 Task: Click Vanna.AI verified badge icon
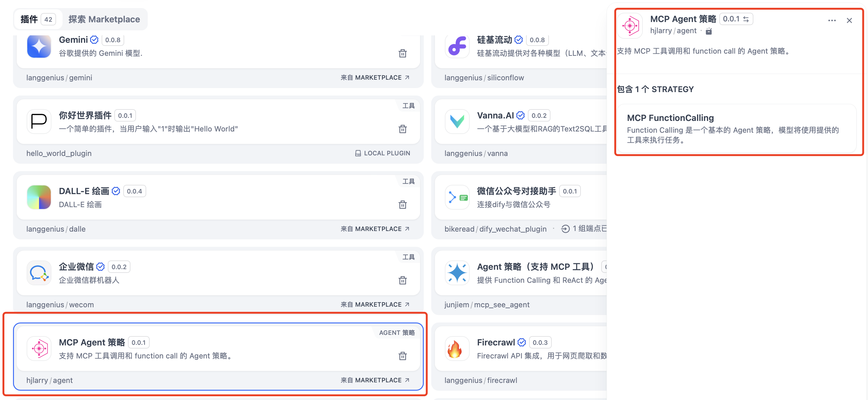pyautogui.click(x=520, y=115)
